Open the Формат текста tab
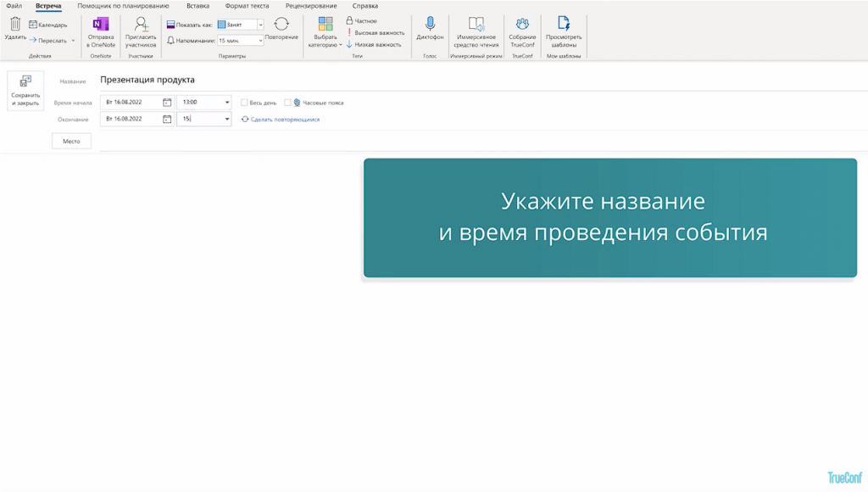This screenshot has height=492, width=868. coord(247,6)
